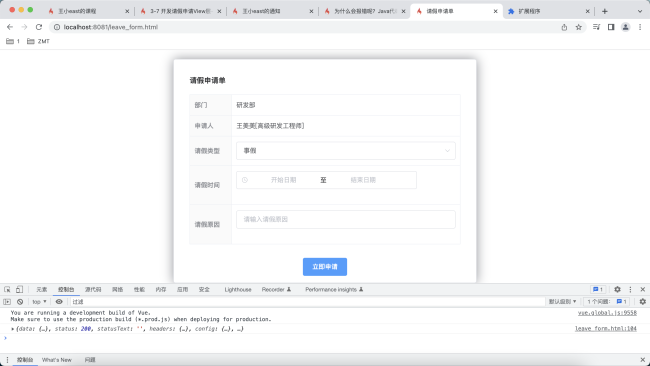Reload the leave form page

(x=39, y=27)
